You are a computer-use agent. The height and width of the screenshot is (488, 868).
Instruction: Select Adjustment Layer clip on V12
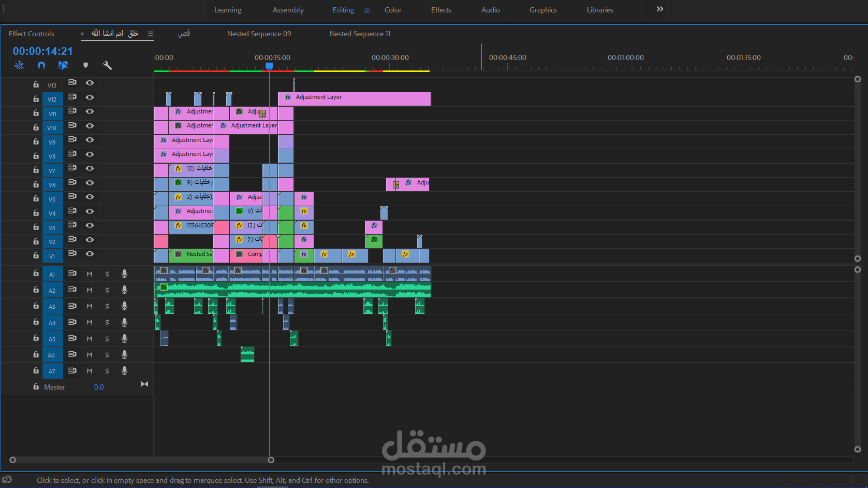tap(355, 98)
